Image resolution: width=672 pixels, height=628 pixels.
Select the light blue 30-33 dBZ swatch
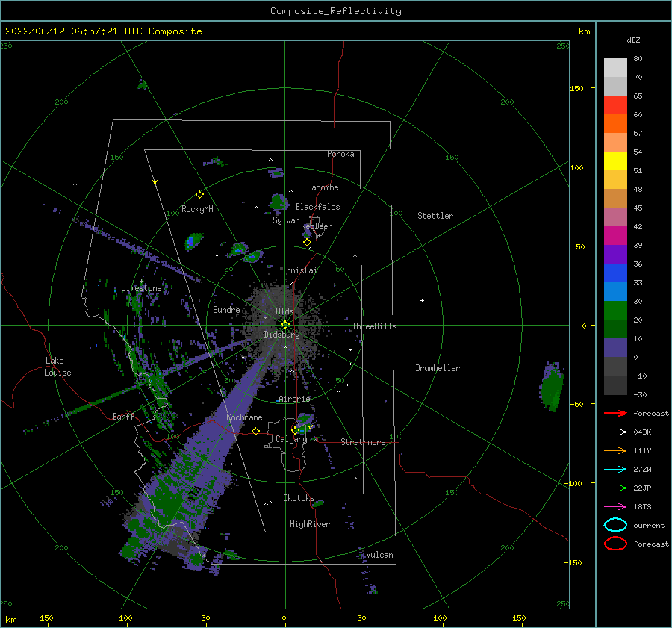(x=615, y=292)
